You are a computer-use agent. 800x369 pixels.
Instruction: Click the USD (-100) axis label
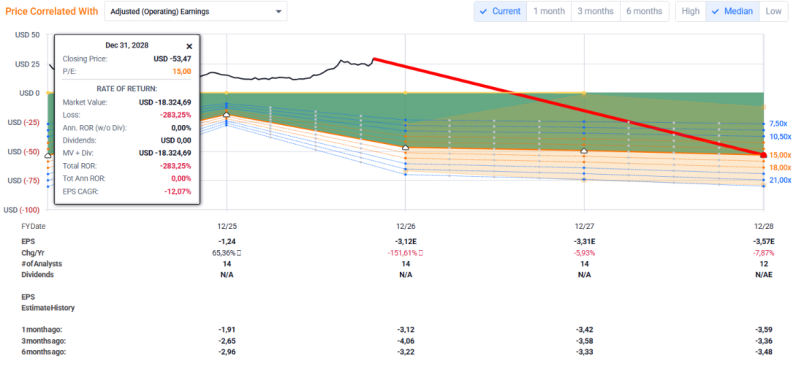coord(22,210)
